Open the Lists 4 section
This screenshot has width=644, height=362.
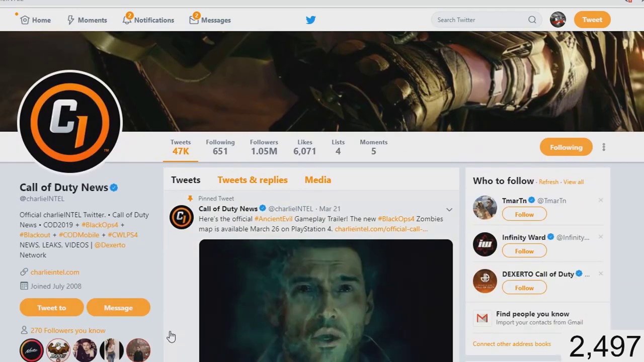[x=338, y=147]
